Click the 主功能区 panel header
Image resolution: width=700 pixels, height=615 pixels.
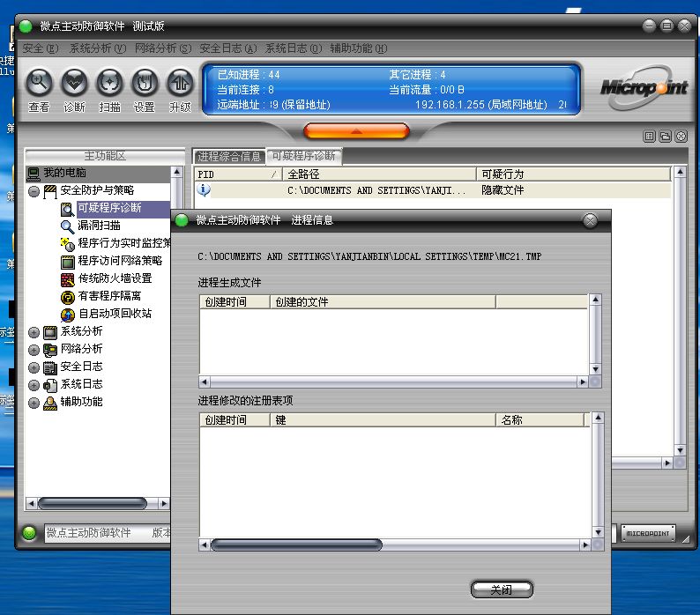pos(106,156)
